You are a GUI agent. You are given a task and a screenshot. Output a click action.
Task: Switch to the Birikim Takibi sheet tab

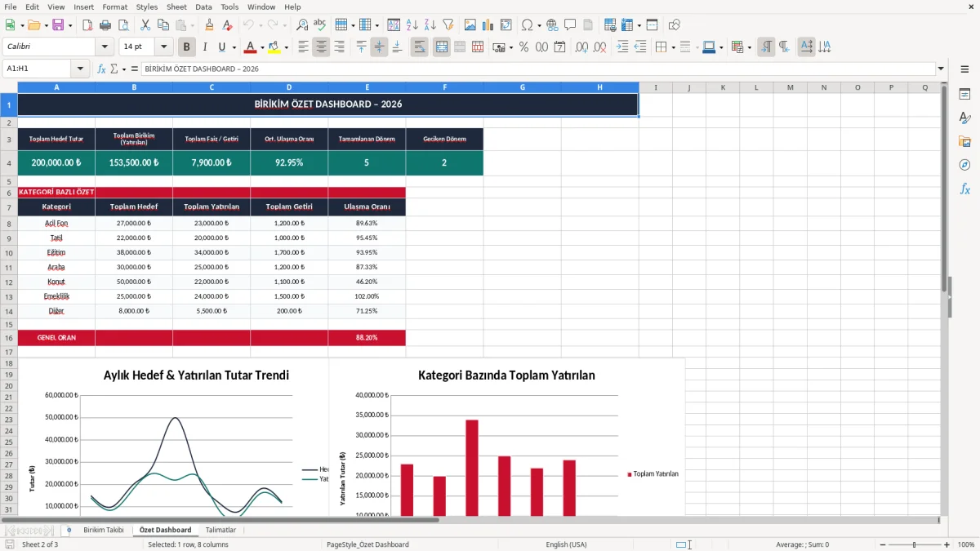tap(104, 530)
